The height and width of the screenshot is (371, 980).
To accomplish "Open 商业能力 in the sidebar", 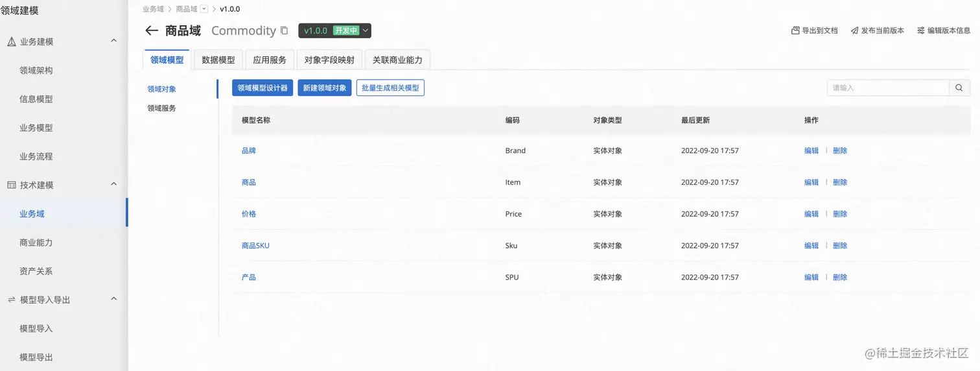I will pos(36,243).
